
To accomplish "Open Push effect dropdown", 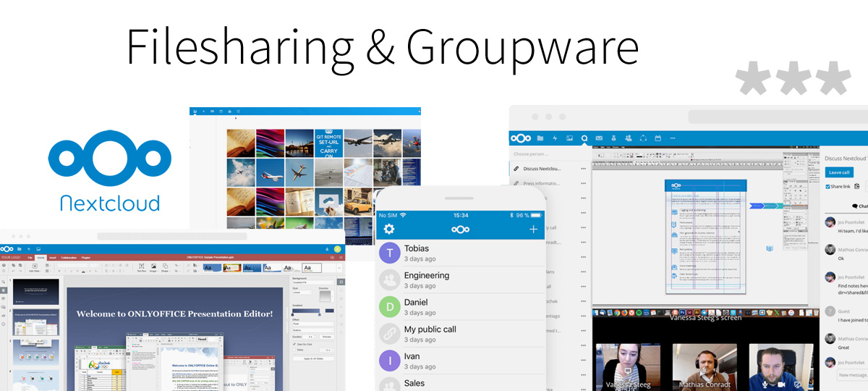I will pyautogui.click(x=313, y=324).
